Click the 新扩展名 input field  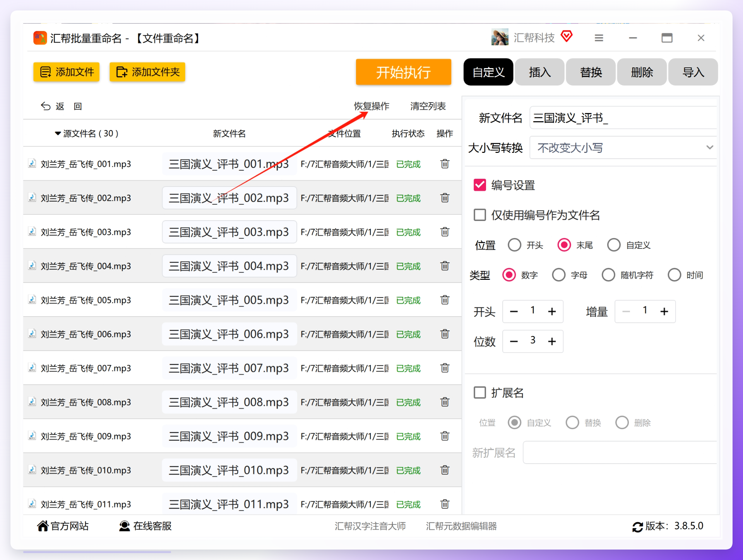tap(620, 452)
